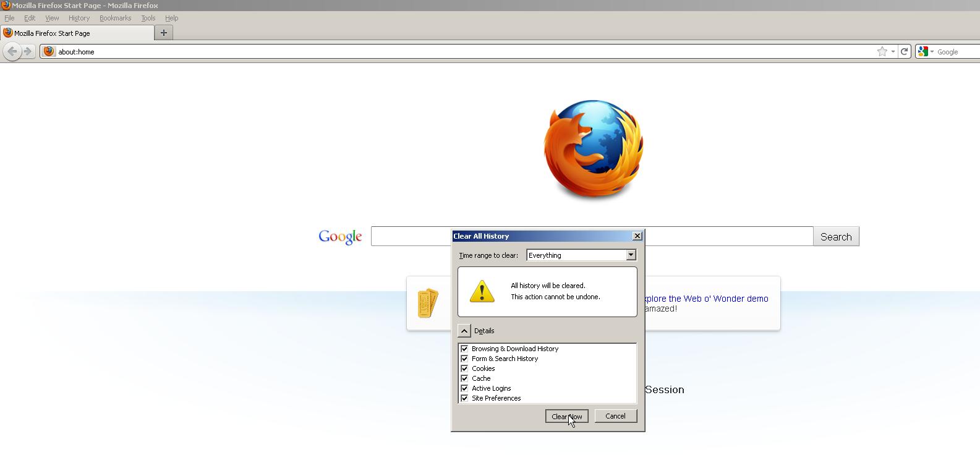This screenshot has height=455, width=980.
Task: Open the Bookmarks menu
Action: point(115,18)
